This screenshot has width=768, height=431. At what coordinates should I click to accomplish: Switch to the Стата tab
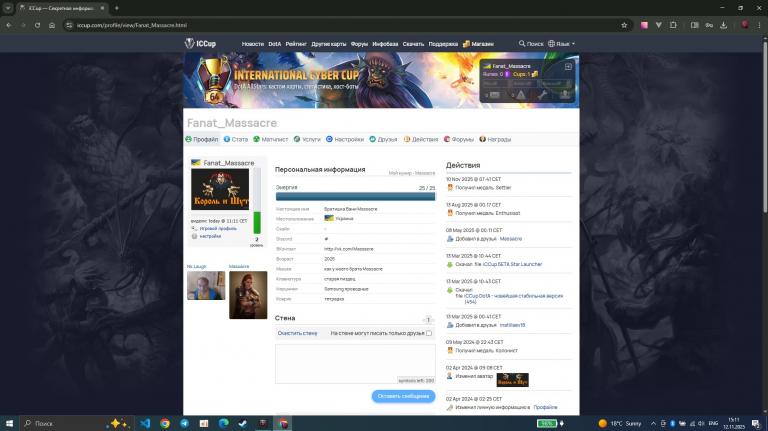pyautogui.click(x=236, y=140)
